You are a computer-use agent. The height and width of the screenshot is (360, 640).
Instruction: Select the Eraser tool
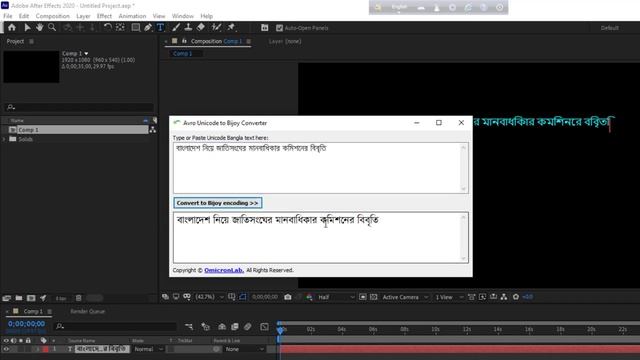[201, 27]
